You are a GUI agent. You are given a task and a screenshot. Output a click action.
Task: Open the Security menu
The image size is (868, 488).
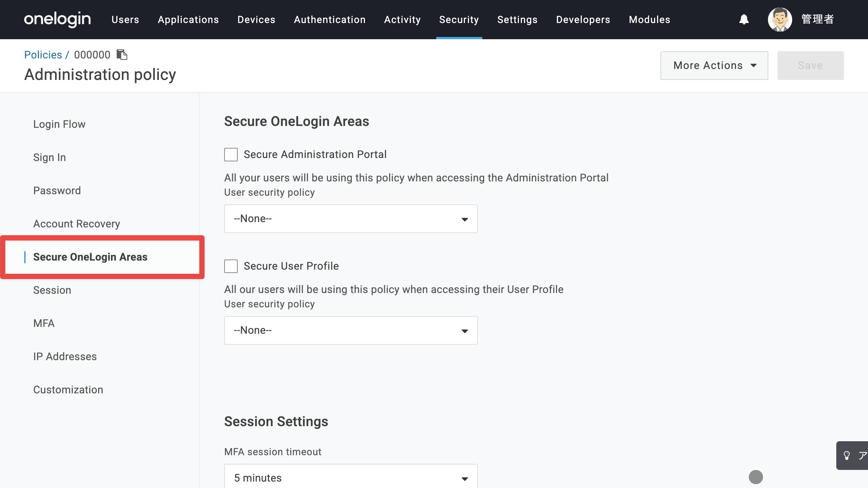[x=459, y=20]
